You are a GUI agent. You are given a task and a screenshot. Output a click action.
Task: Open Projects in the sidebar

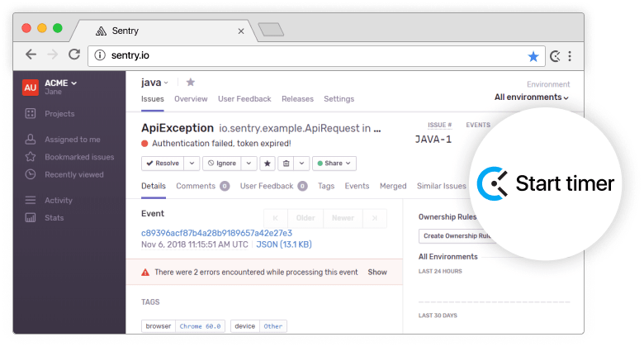click(59, 114)
